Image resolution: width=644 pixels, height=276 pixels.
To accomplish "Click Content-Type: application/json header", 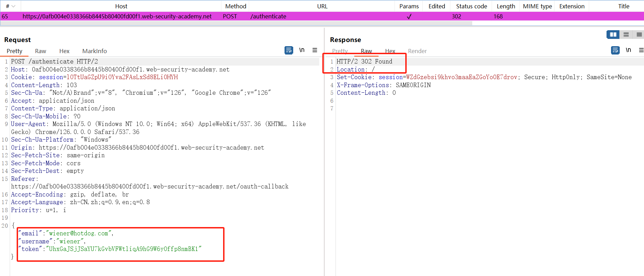I will (63, 108).
